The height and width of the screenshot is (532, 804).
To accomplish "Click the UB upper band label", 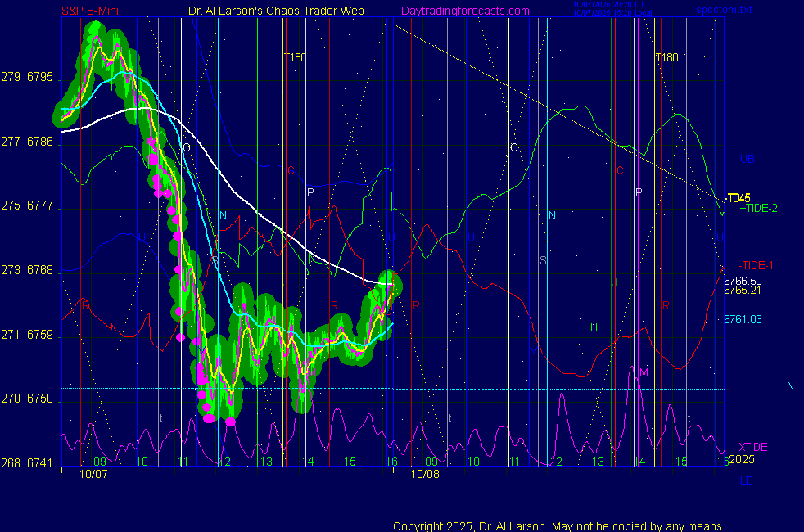I will click(747, 159).
